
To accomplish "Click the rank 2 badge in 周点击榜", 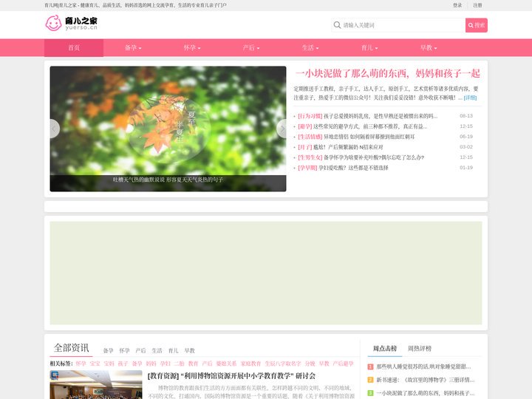I will [370, 380].
